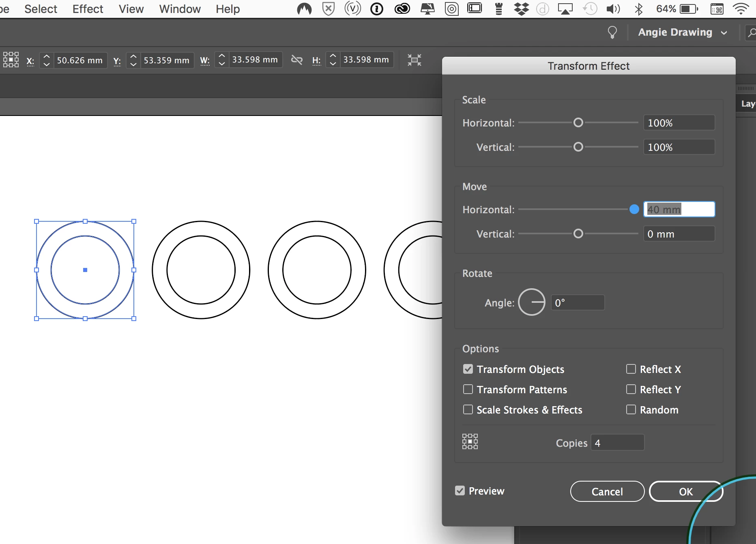The height and width of the screenshot is (544, 756).
Task: Click the 1Password menu bar icon
Action: point(377,9)
